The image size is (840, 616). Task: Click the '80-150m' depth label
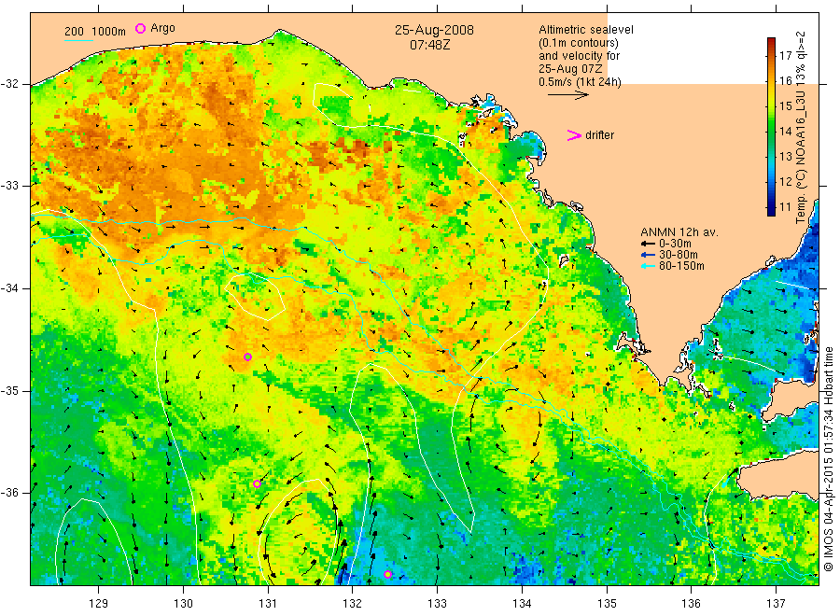click(681, 266)
